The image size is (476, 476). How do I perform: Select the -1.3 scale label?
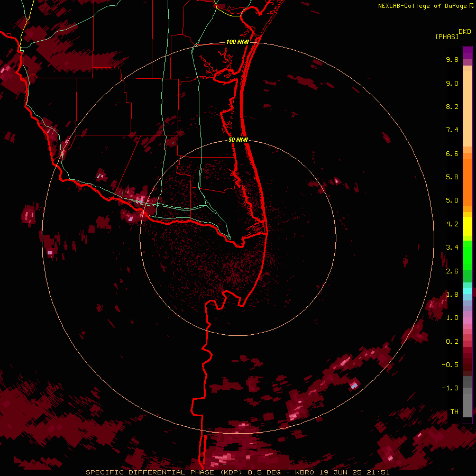pyautogui.click(x=450, y=388)
